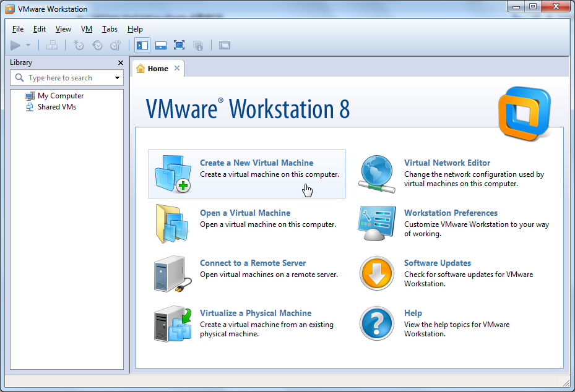Minimize the VMware Workstation window
575x392 pixels.
pos(516,6)
